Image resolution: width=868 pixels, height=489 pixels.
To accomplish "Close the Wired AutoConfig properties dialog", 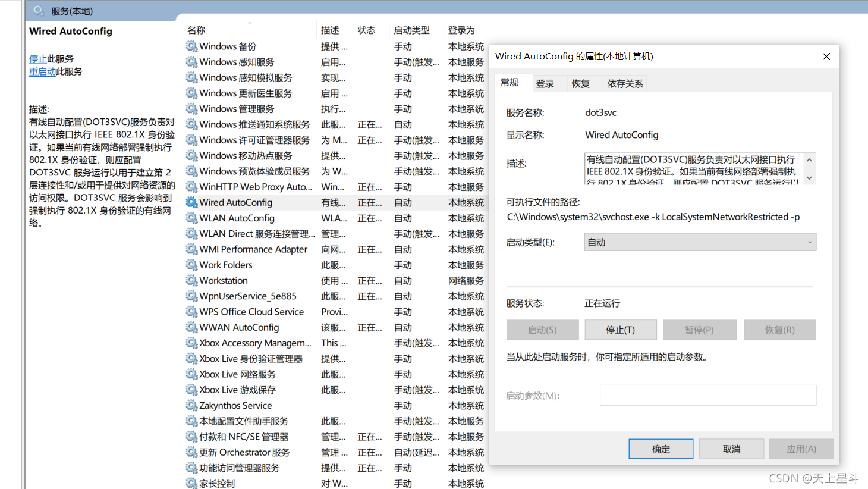I will pyautogui.click(x=826, y=57).
